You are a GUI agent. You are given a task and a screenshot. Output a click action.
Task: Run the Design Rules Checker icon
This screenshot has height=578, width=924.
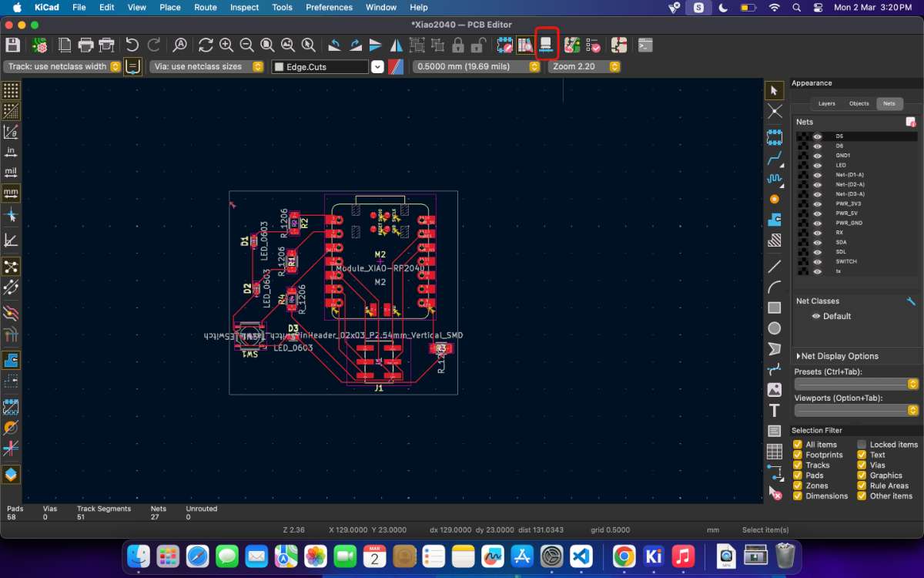coord(592,45)
